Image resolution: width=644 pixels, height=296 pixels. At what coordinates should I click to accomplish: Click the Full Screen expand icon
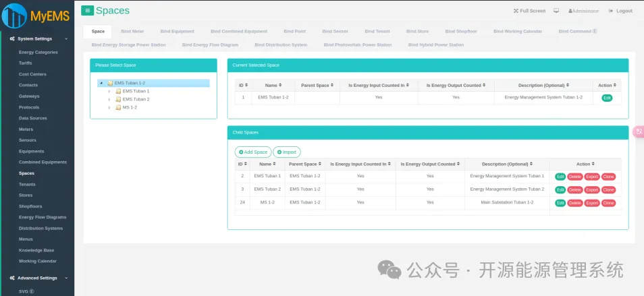[x=516, y=11]
